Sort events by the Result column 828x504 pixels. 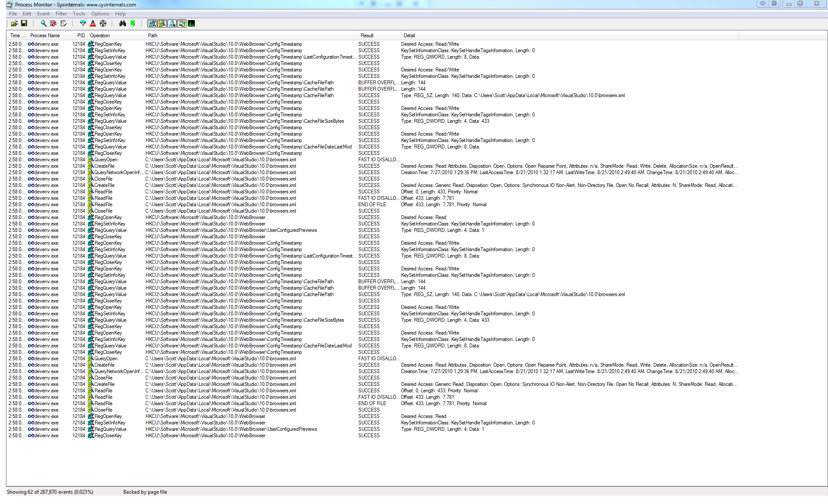click(x=367, y=36)
